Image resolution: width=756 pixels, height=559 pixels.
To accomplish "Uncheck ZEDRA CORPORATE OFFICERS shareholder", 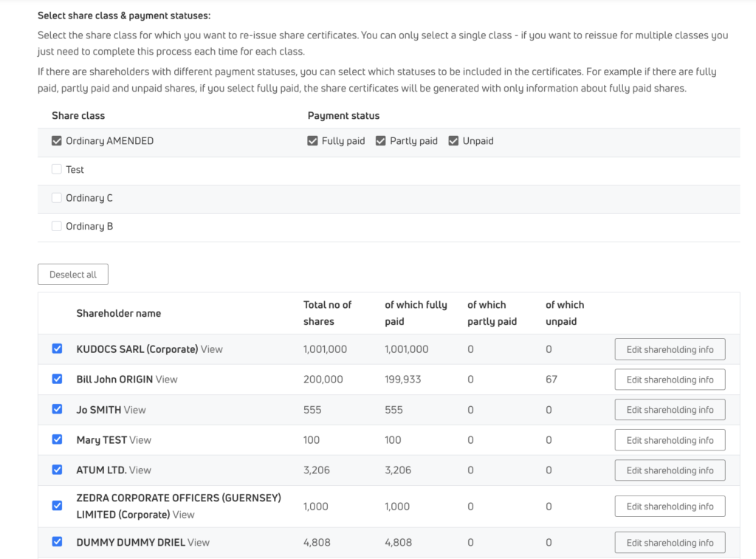I will 57,506.
